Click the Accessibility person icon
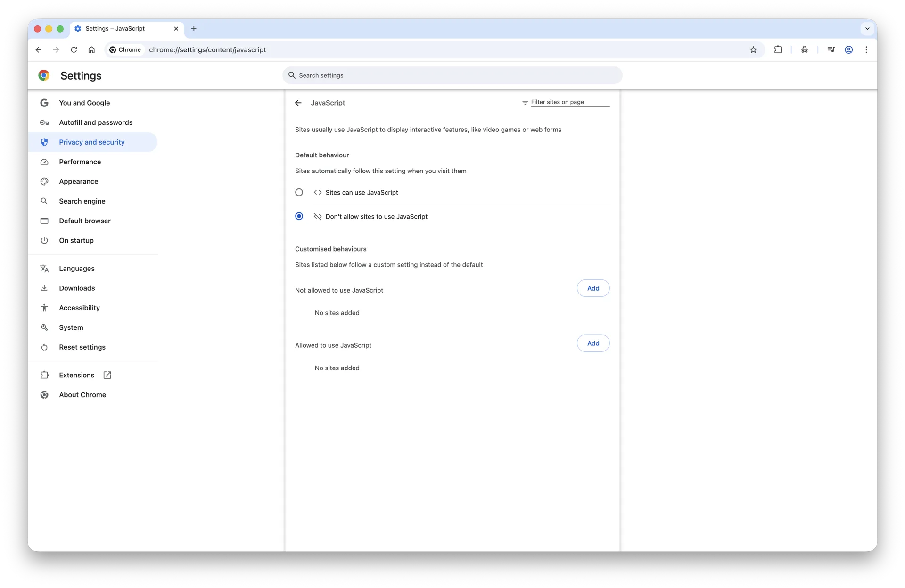905x588 pixels. (x=44, y=308)
